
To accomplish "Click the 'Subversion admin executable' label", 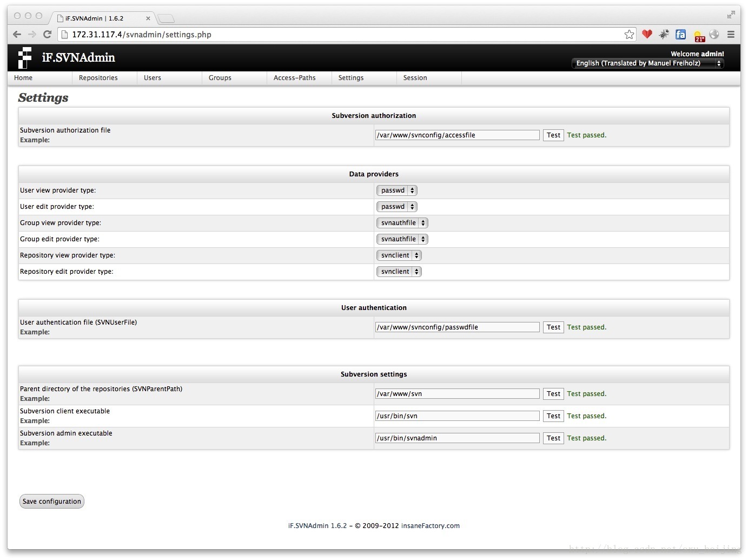I will [x=66, y=433].
